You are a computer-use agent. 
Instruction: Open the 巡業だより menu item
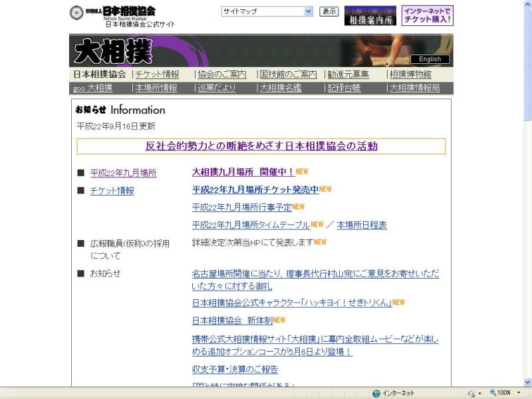tap(217, 88)
